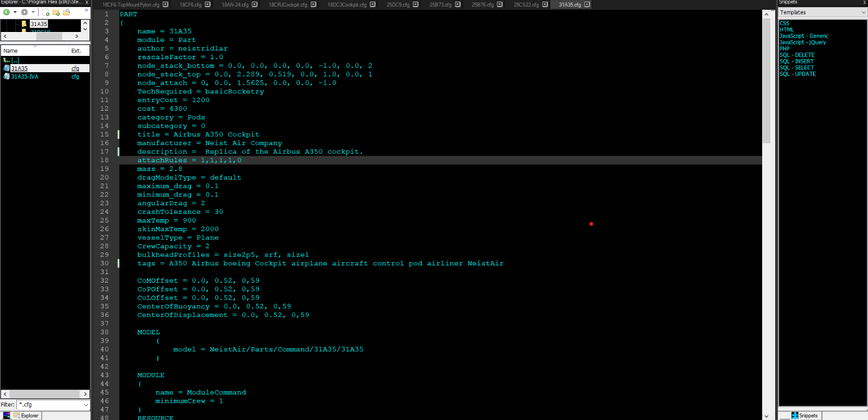The width and height of the screenshot is (868, 420).
Task: Click the New File icon in Explorer toolbar
Action: tap(46, 12)
